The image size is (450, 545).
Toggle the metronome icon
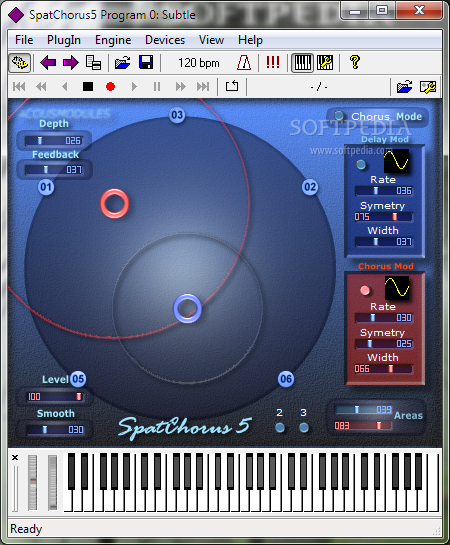click(x=244, y=63)
